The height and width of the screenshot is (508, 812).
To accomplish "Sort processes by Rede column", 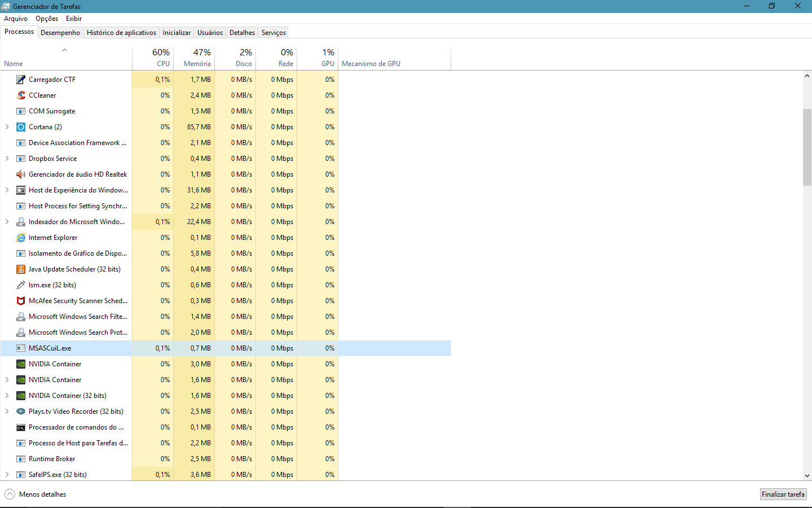I will tap(276, 58).
